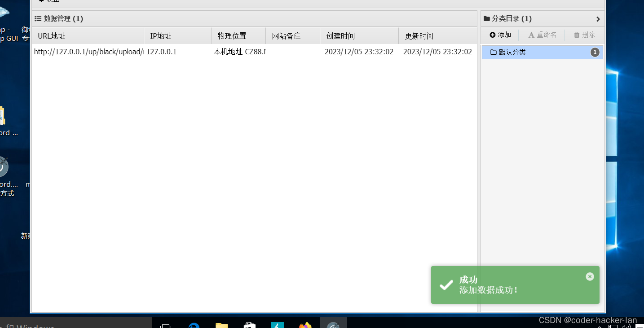This screenshot has width=644, height=328.
Task: Click the teal app icon in taskbar
Action: (x=278, y=325)
